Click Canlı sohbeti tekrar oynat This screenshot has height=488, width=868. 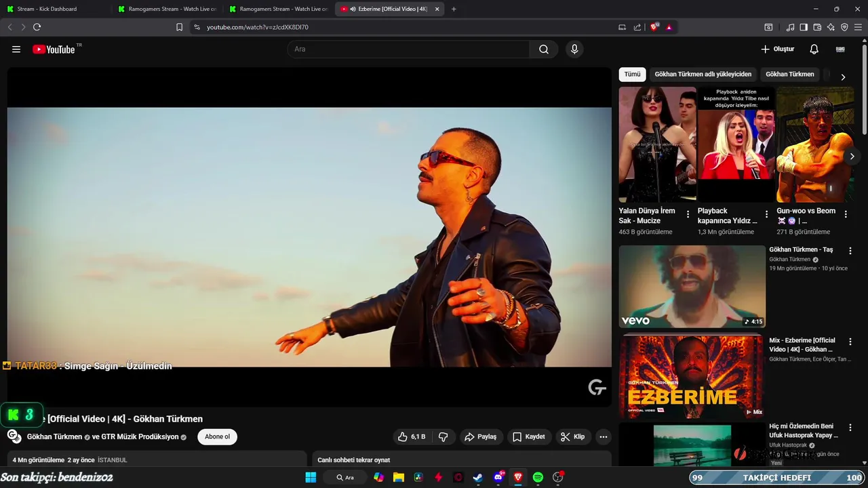coord(354,460)
